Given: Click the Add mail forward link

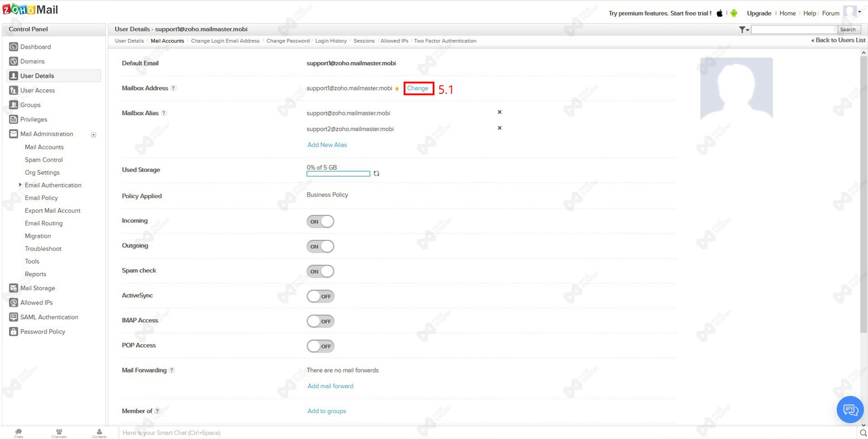Looking at the screenshot, I should [x=330, y=386].
